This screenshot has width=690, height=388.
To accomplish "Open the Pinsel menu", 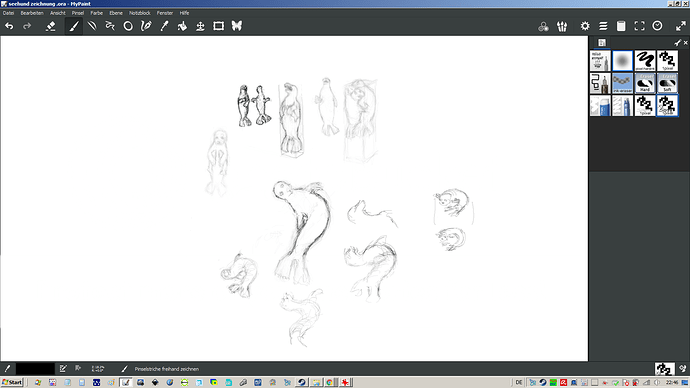I will 78,13.
